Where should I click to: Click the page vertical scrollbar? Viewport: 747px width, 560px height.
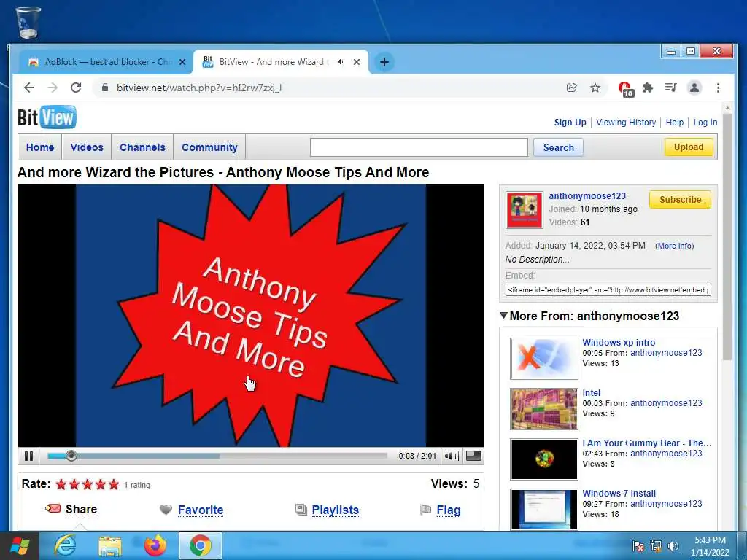click(x=727, y=236)
